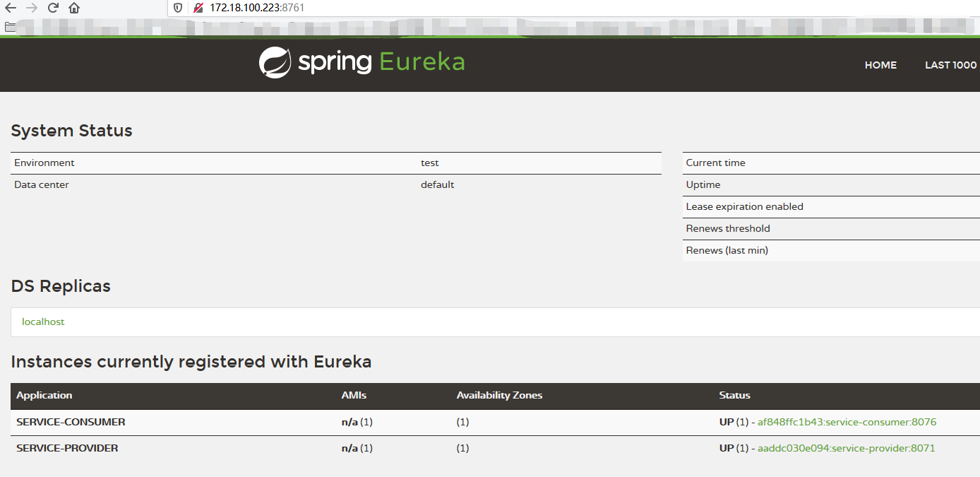The image size is (980, 477).
Task: Click the Spring leaf logo
Action: tap(275, 62)
